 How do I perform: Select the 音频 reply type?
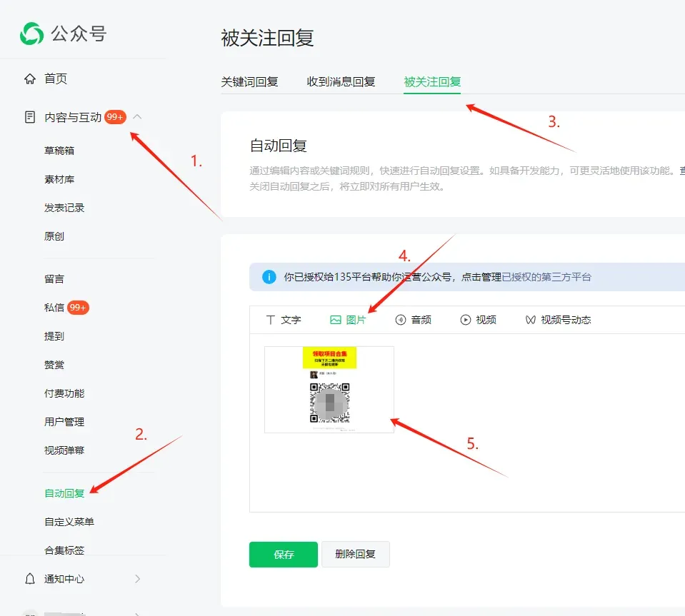pyautogui.click(x=421, y=320)
